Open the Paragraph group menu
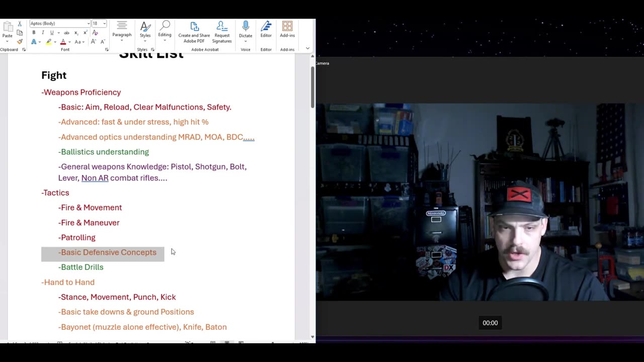This screenshot has width=644, height=362. [x=122, y=31]
